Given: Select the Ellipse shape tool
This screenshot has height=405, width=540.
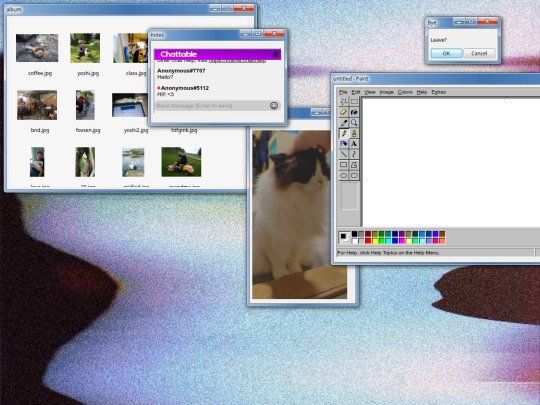Looking at the screenshot, I should point(343,176).
